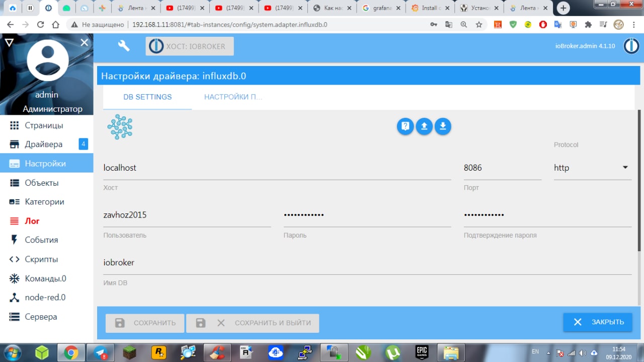Screen dimensions: 644x362
Task: Close the sidebar with the X icon
Action: tap(84, 43)
